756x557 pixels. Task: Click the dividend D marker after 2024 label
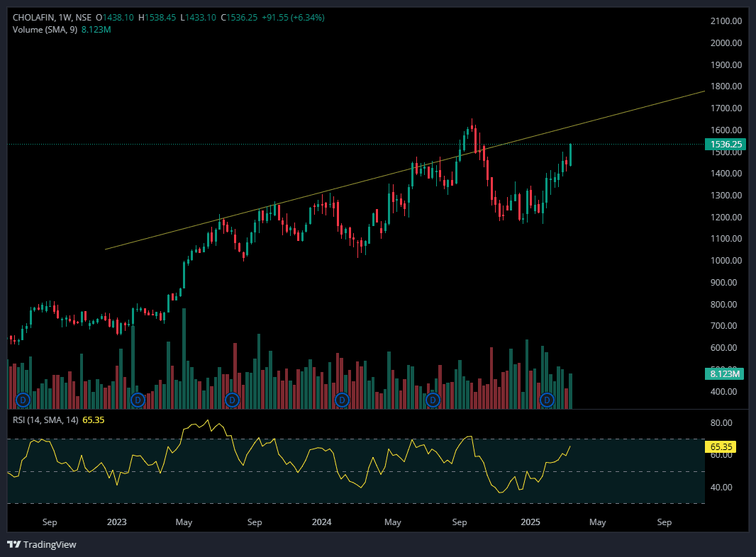pyautogui.click(x=342, y=400)
